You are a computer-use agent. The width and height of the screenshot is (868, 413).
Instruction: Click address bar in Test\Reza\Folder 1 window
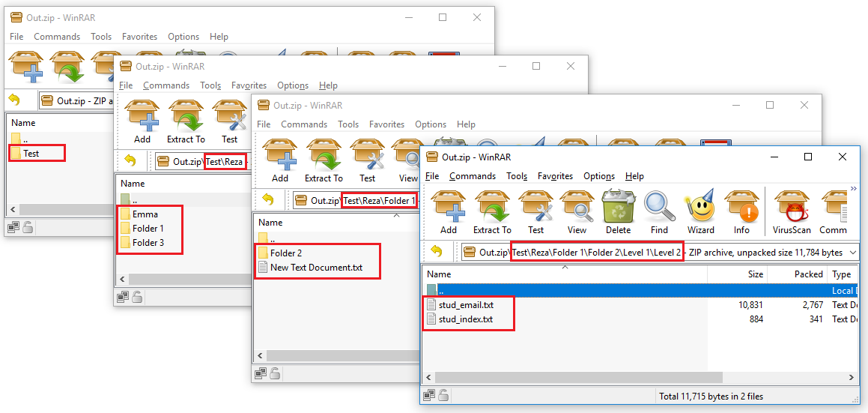(x=354, y=200)
